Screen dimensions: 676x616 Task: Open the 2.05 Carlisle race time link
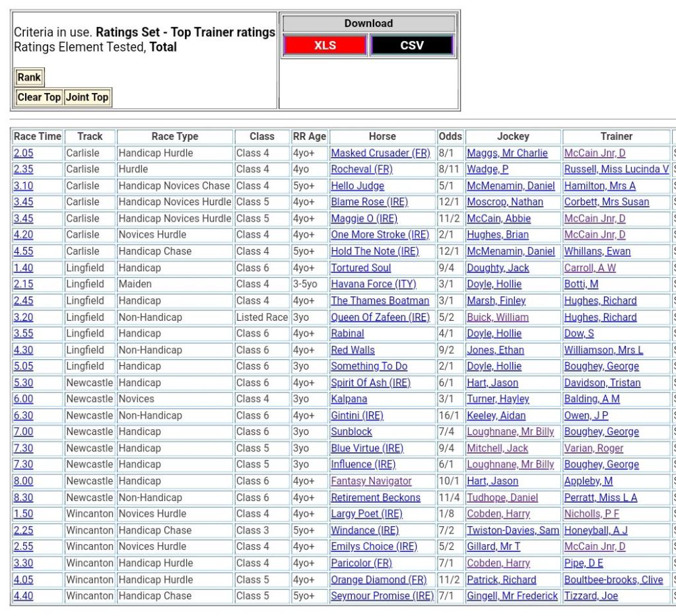(23, 153)
